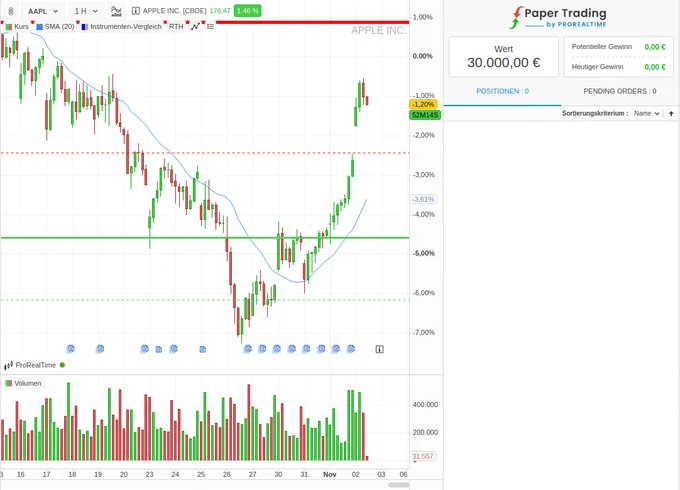Click the SMA (20) indicator label
This screenshot has width=680, height=490.
pos(59,26)
